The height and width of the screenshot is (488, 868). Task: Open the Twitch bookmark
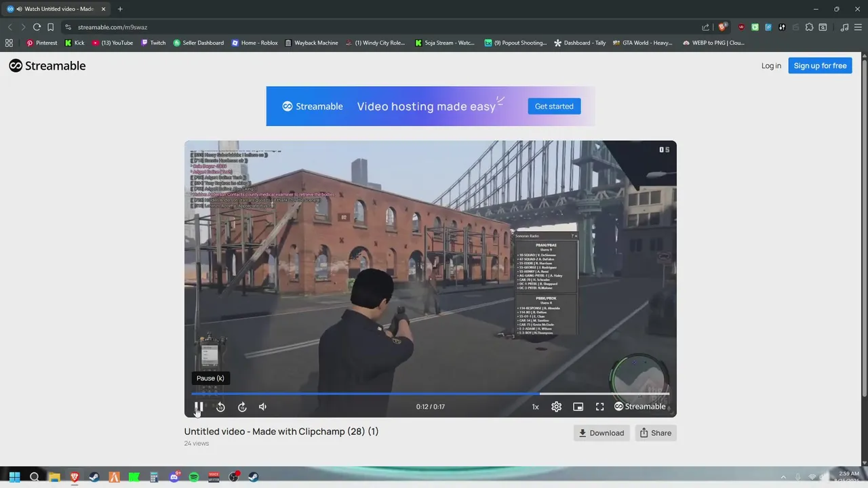click(x=153, y=43)
